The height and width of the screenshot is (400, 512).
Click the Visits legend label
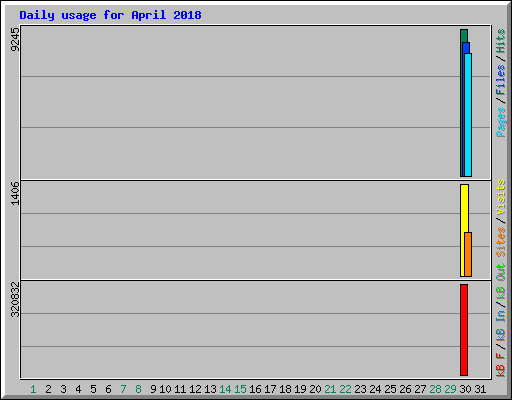[x=501, y=197]
